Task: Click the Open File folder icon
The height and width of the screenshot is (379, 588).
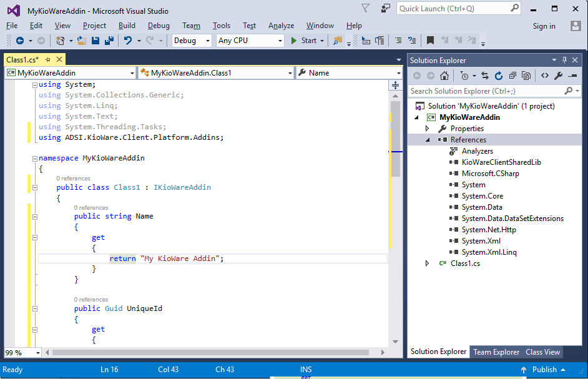Action: click(82, 41)
